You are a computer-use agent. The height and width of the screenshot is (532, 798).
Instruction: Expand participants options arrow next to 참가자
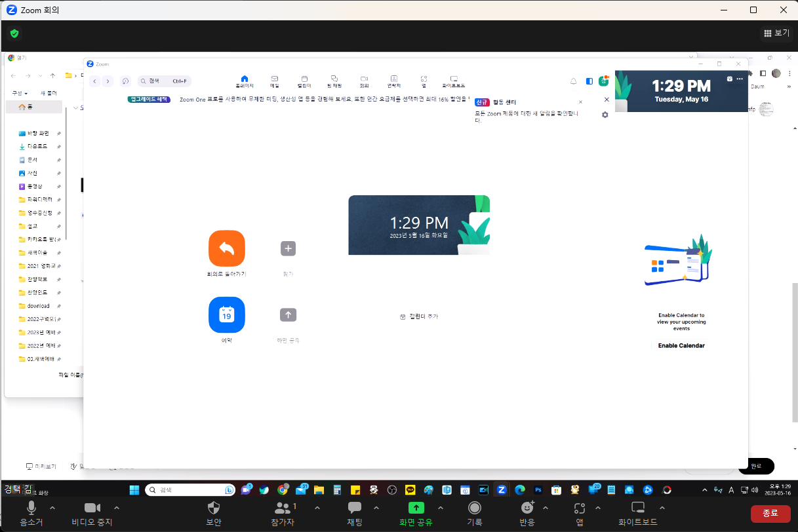(317, 508)
